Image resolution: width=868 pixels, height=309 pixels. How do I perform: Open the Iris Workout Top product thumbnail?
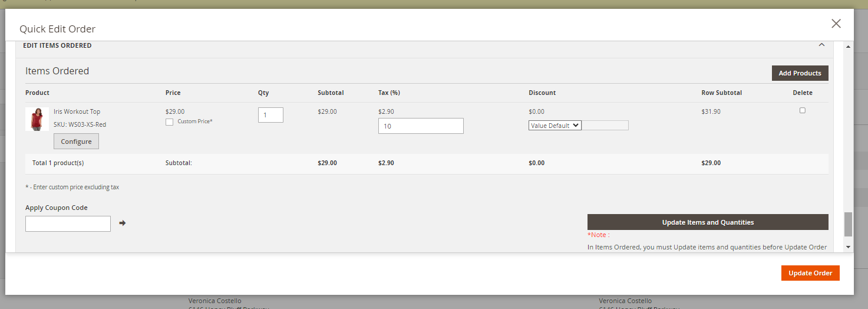tap(37, 119)
